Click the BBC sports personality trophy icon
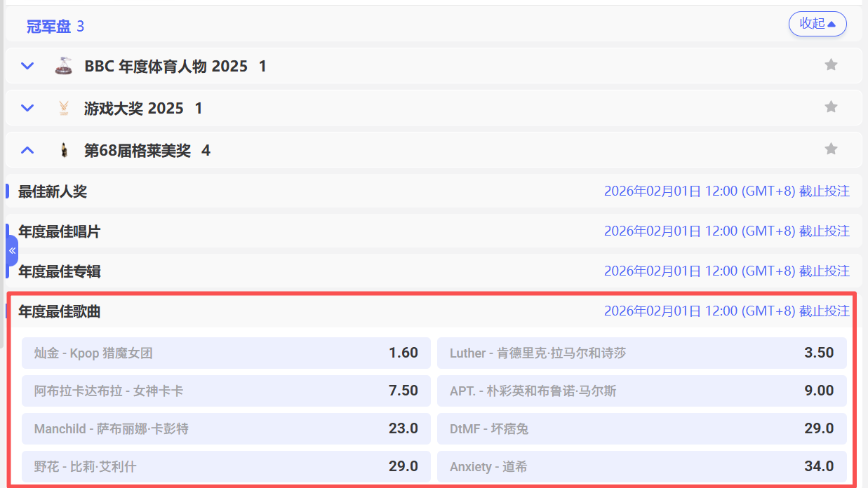 tap(64, 66)
